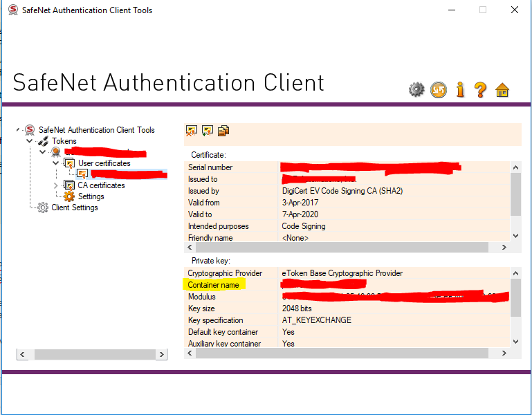Select Tokens in the tree

tap(64, 141)
